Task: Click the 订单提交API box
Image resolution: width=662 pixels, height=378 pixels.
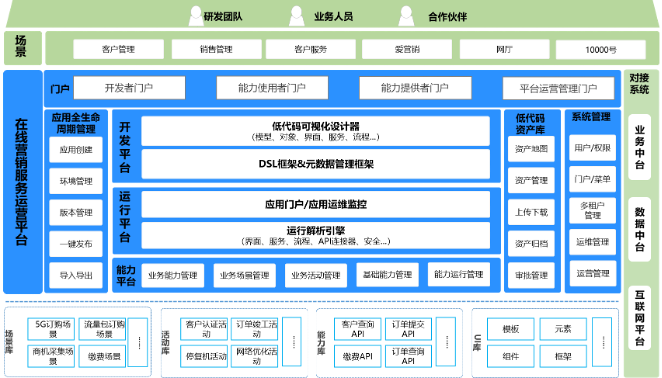Action: (408, 329)
